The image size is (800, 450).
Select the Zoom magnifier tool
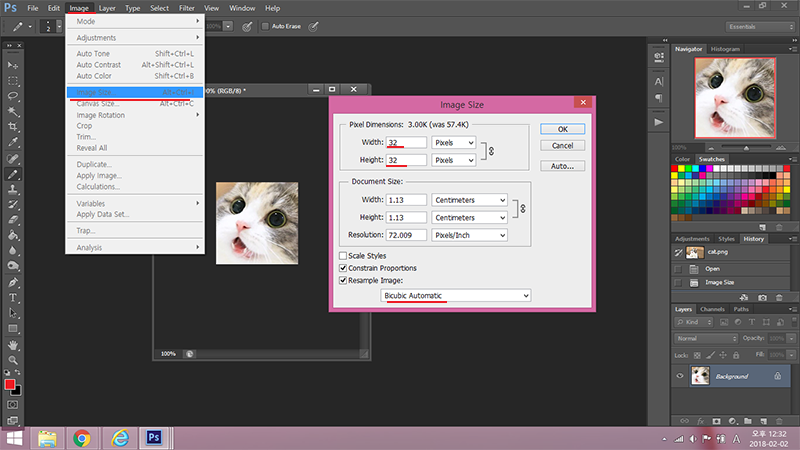coord(13,360)
